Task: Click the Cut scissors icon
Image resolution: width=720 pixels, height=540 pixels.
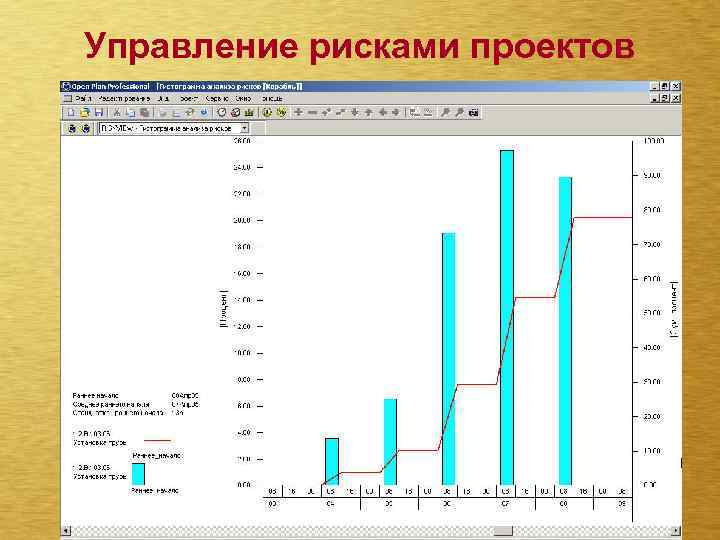Action: coord(117,112)
